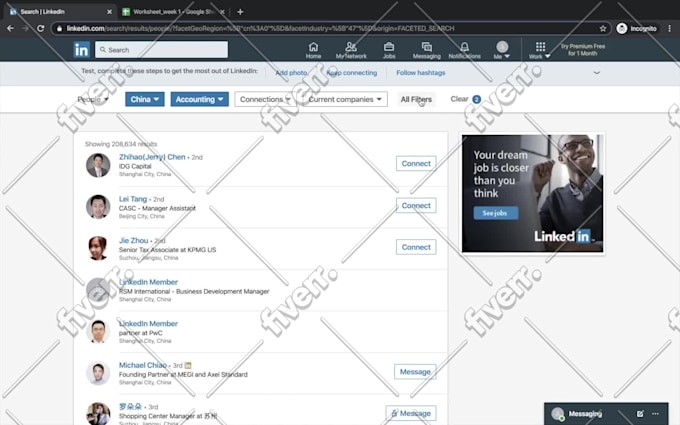Click the Incognito profile indicator

pos(637,29)
